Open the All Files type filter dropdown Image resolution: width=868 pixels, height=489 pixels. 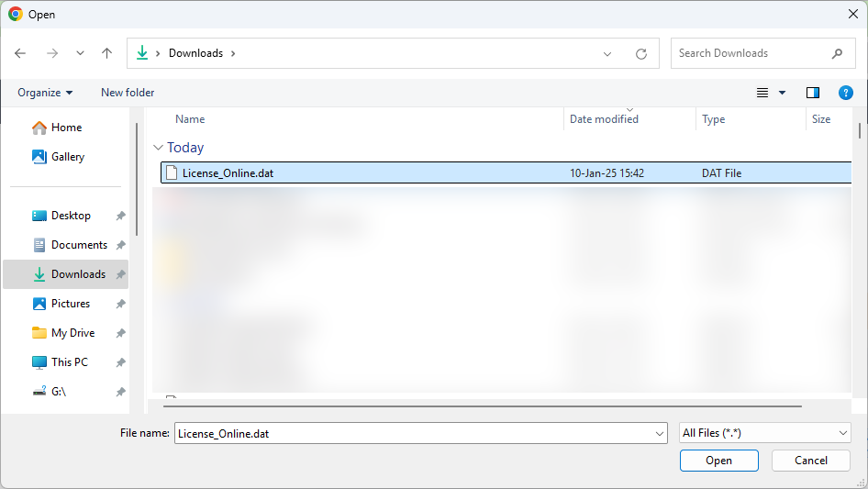tap(764, 433)
